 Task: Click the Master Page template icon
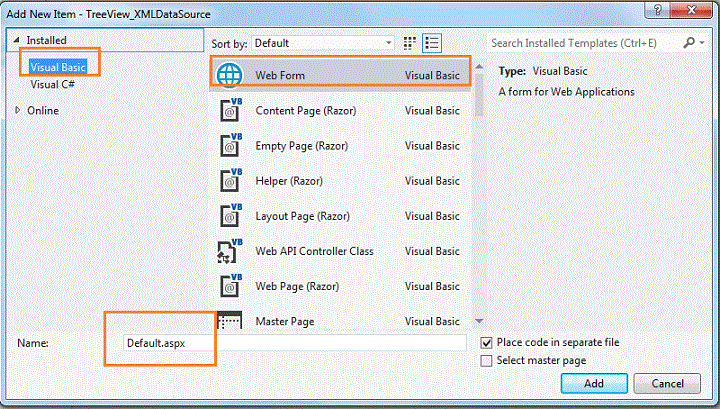(229, 320)
